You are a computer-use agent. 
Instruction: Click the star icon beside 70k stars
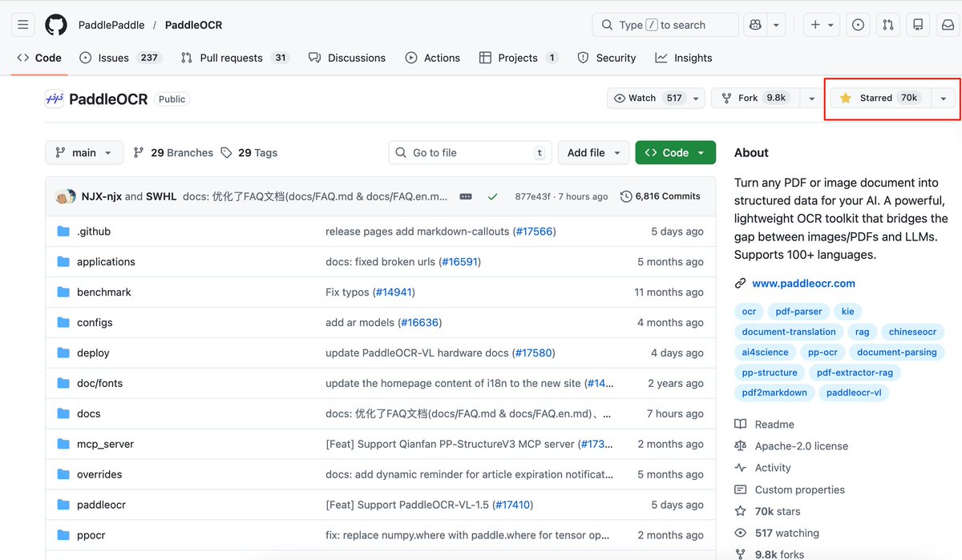coord(741,511)
